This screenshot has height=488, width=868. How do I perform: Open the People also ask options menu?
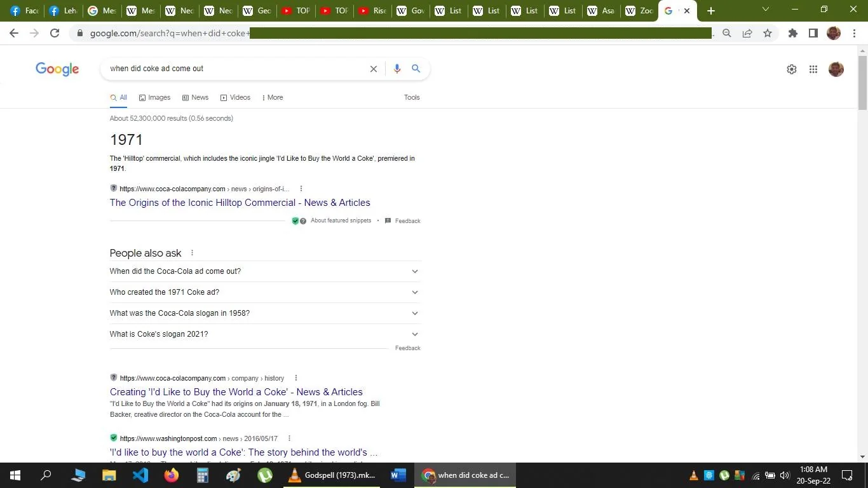coord(192,253)
